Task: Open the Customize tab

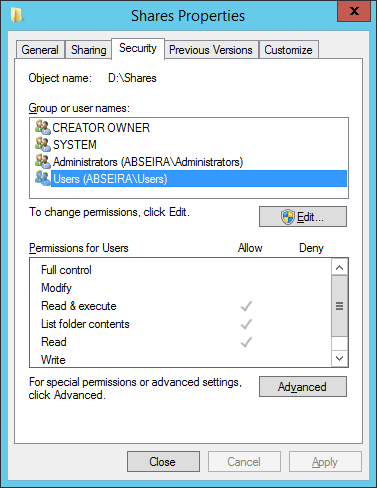Action: (x=289, y=50)
